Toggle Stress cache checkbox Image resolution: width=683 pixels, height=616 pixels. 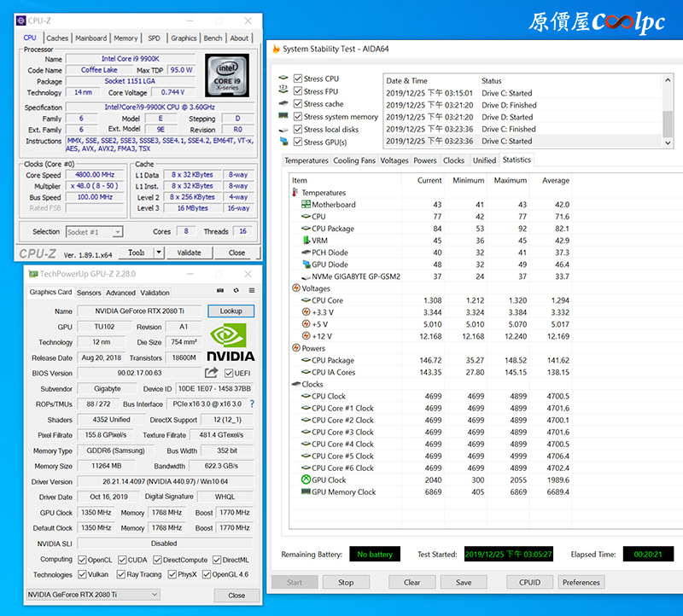pos(298,103)
